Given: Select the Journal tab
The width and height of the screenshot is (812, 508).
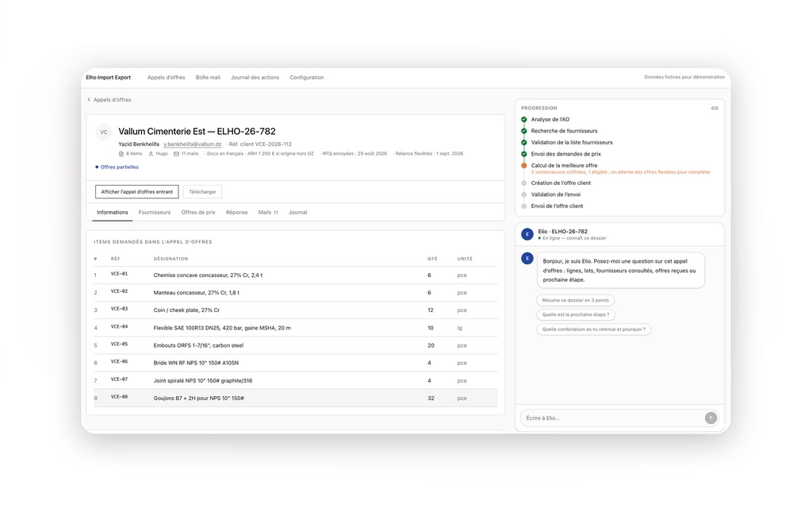Looking at the screenshot, I should pos(298,213).
